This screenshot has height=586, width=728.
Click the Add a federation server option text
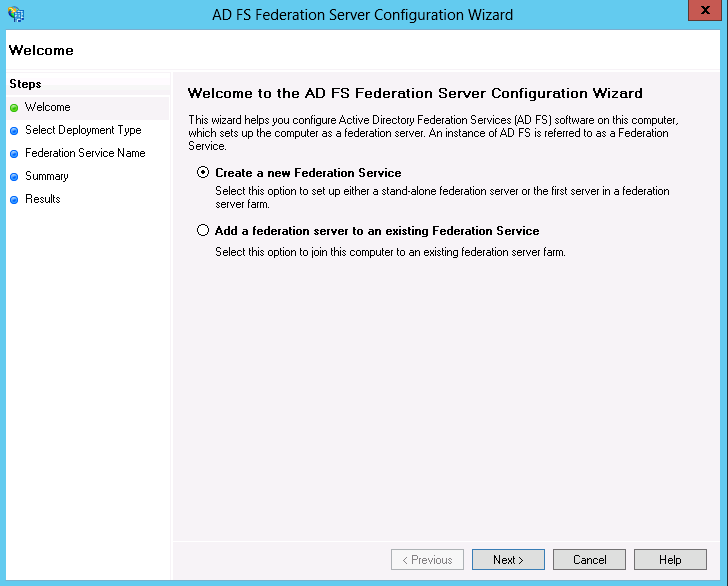coord(377,231)
